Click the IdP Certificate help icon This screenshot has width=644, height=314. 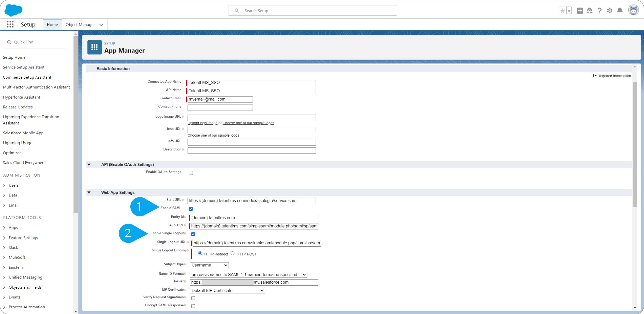point(185,290)
